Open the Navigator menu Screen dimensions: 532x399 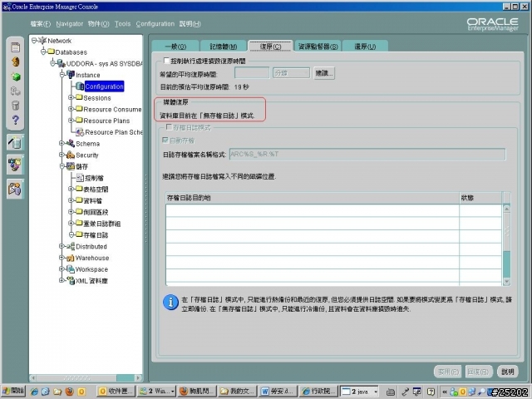70,24
